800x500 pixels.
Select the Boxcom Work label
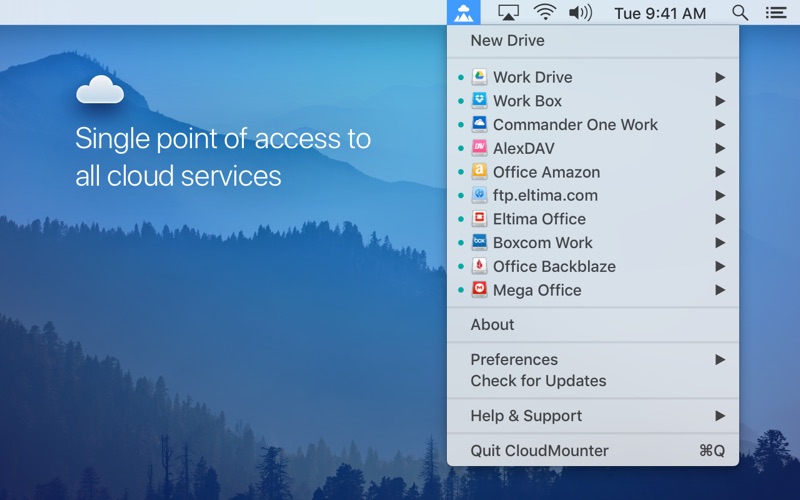point(543,243)
